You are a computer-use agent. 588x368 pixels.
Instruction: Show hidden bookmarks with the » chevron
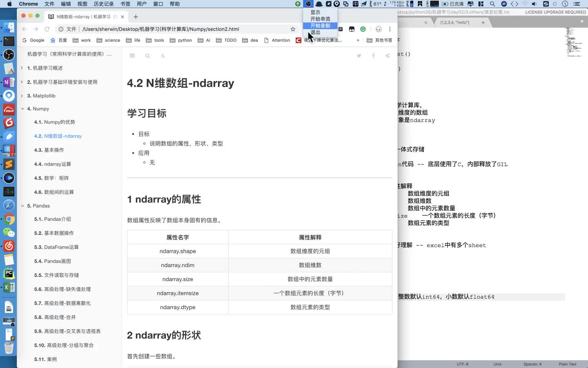point(358,40)
